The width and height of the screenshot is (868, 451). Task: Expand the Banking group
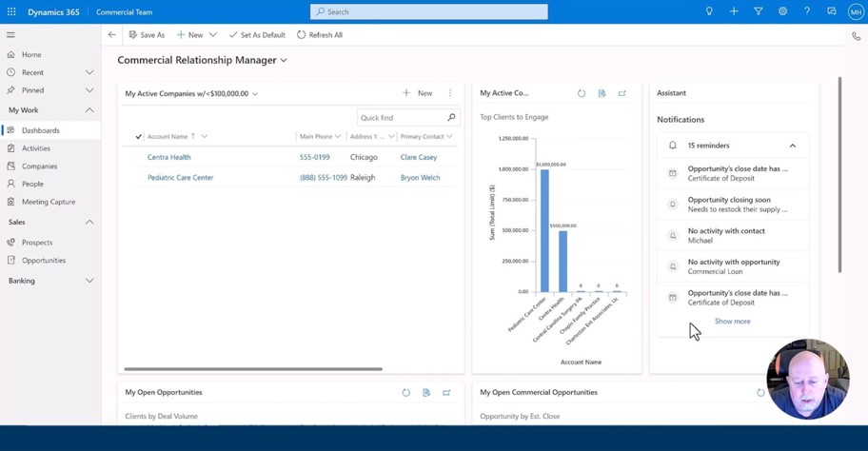[89, 281]
